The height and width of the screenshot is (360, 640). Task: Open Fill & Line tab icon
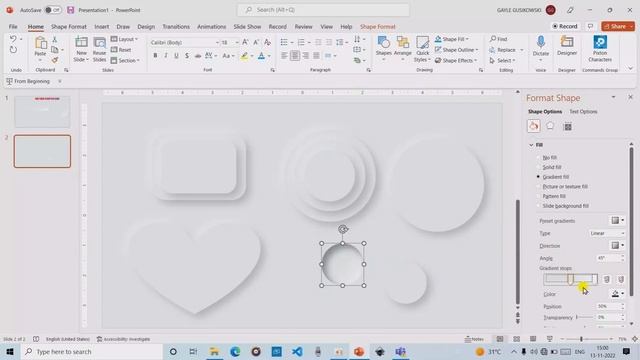(x=533, y=126)
